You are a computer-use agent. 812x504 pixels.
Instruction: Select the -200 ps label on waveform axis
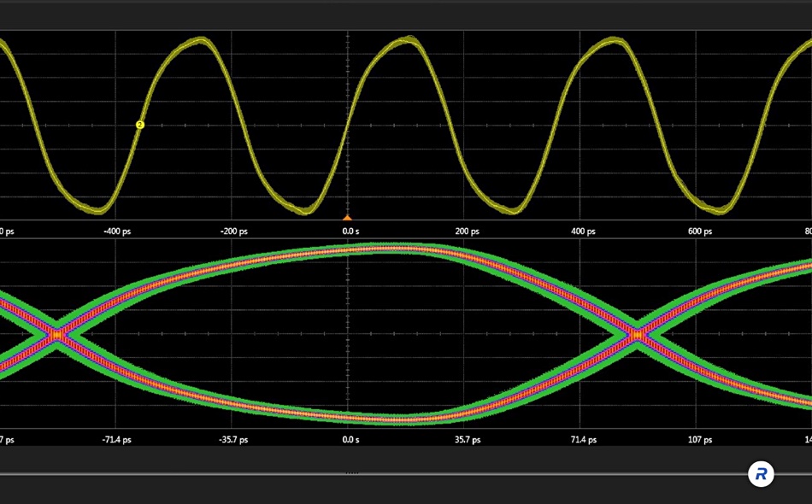(x=234, y=231)
